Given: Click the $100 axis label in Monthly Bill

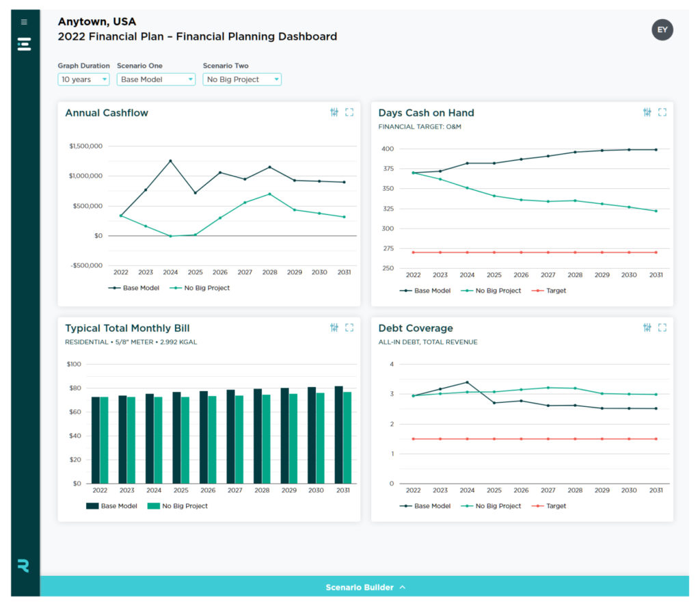Looking at the screenshot, I should click(x=74, y=364).
